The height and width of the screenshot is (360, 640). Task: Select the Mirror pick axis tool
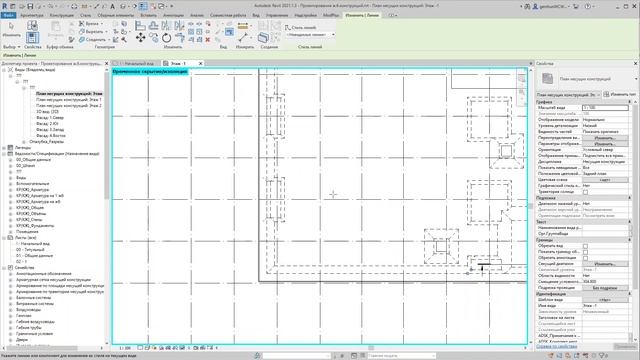(x=166, y=26)
